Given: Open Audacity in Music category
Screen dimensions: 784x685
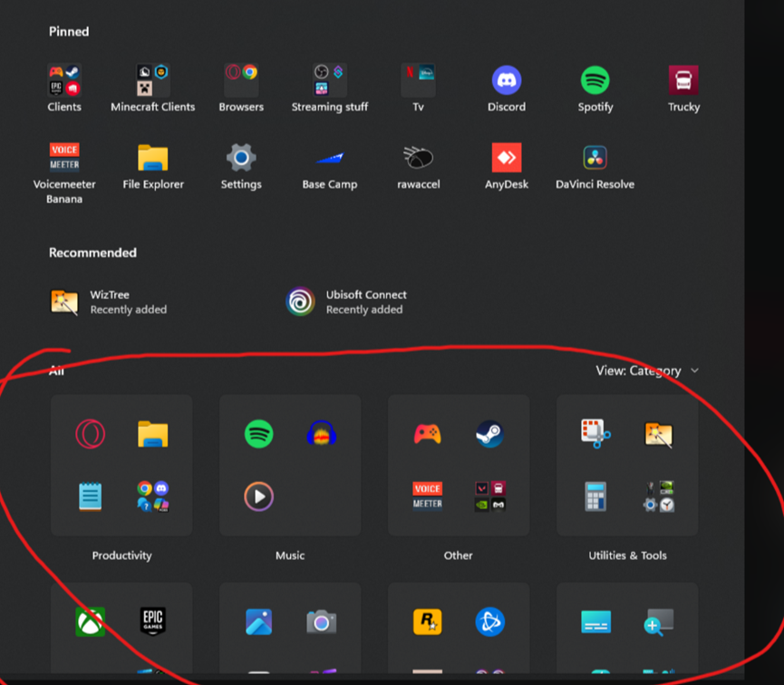Looking at the screenshot, I should (322, 433).
